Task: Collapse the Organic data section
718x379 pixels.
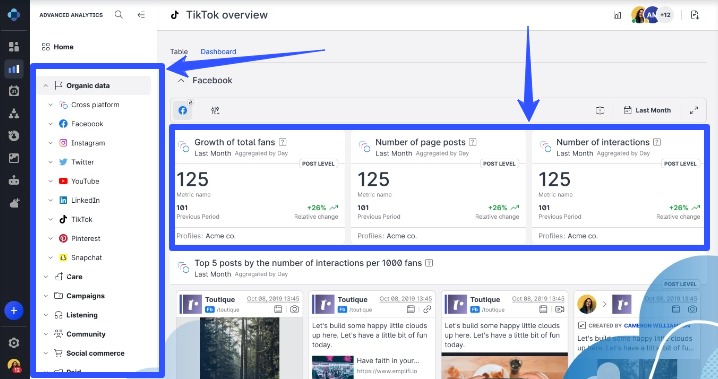Action: click(46, 86)
